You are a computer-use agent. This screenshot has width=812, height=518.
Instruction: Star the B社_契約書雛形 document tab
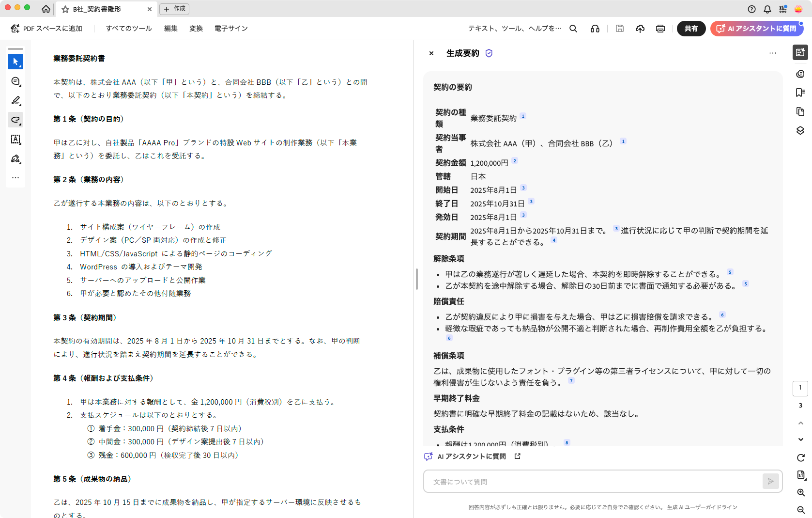[x=65, y=9]
